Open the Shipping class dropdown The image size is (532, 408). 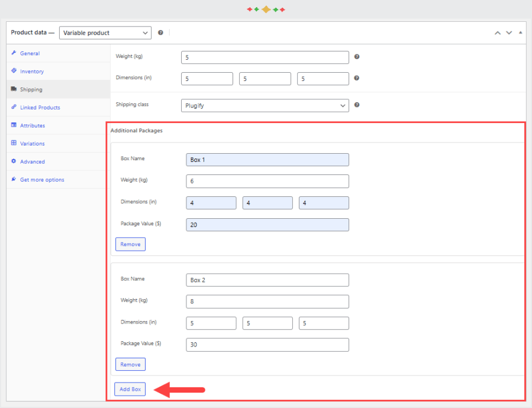pyautogui.click(x=265, y=105)
